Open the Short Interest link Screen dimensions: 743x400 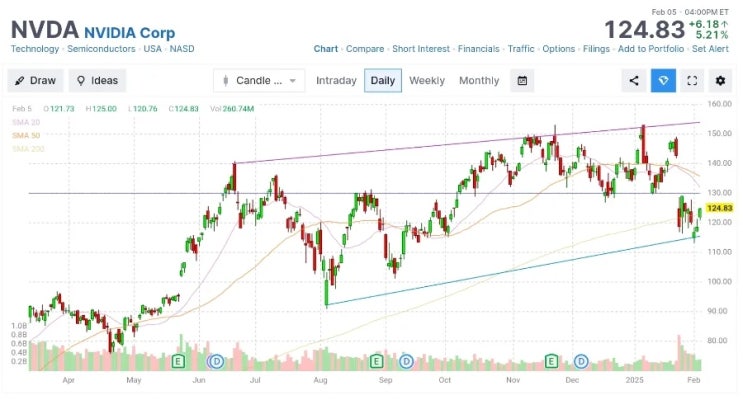(422, 48)
